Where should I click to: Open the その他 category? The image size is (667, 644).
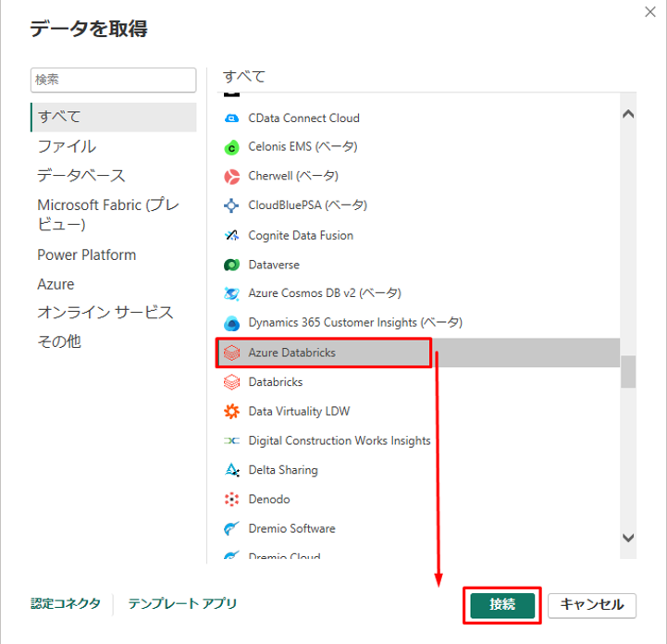pos(59,341)
